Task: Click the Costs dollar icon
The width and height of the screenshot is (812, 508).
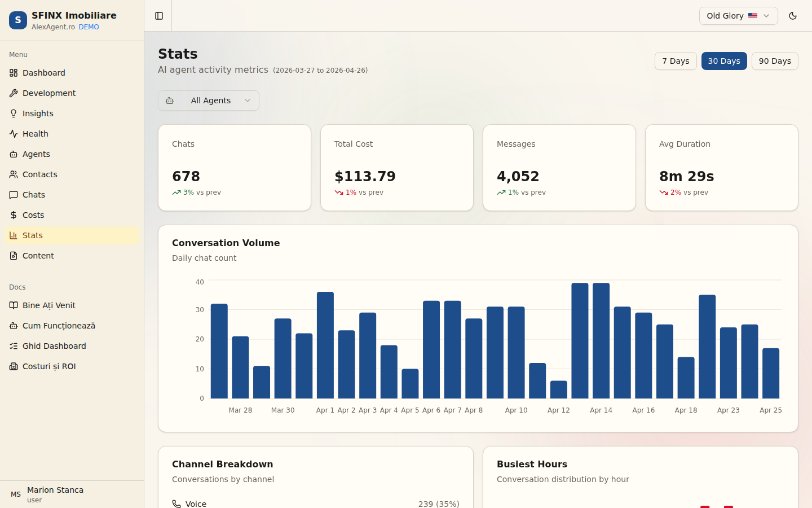Action: tap(14, 215)
